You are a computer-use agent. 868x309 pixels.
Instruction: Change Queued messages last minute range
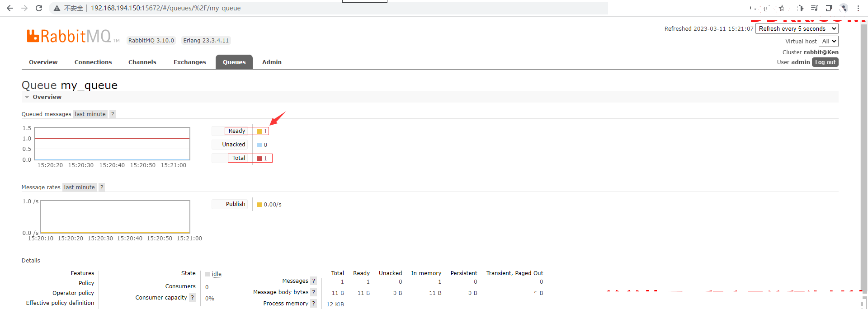tap(90, 114)
